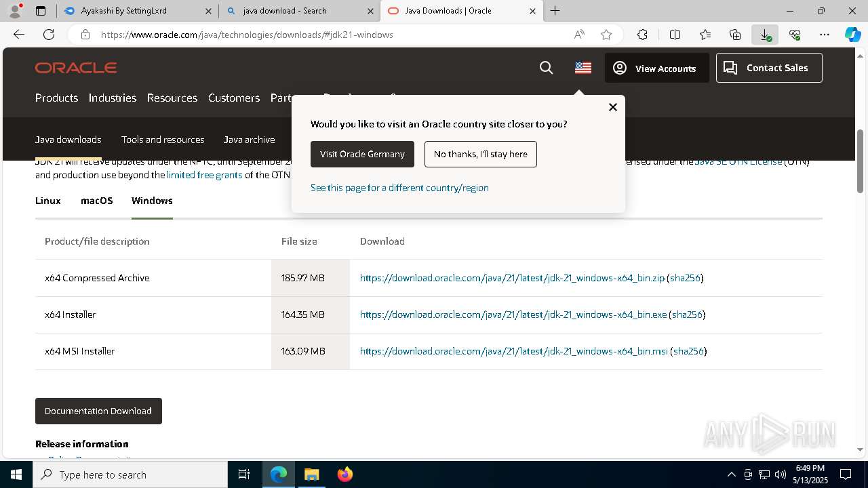Open the limited free grants link
This screenshot has width=868, height=488.
pos(205,175)
